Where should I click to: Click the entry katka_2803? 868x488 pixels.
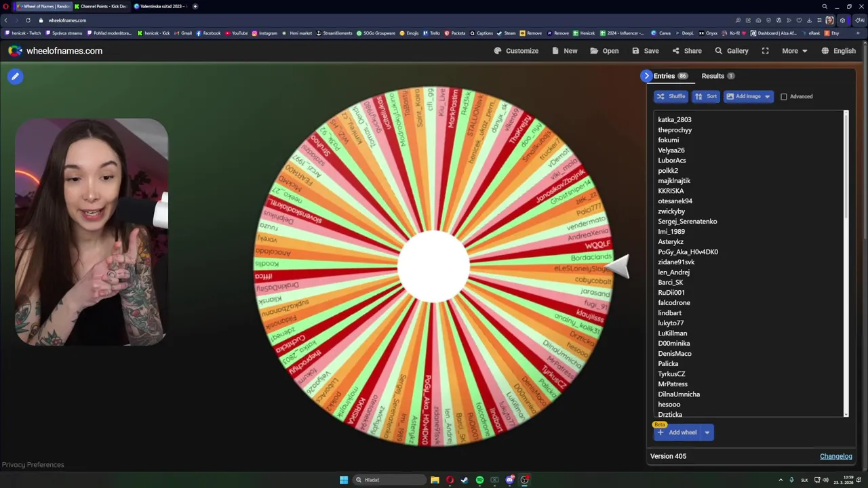(675, 120)
